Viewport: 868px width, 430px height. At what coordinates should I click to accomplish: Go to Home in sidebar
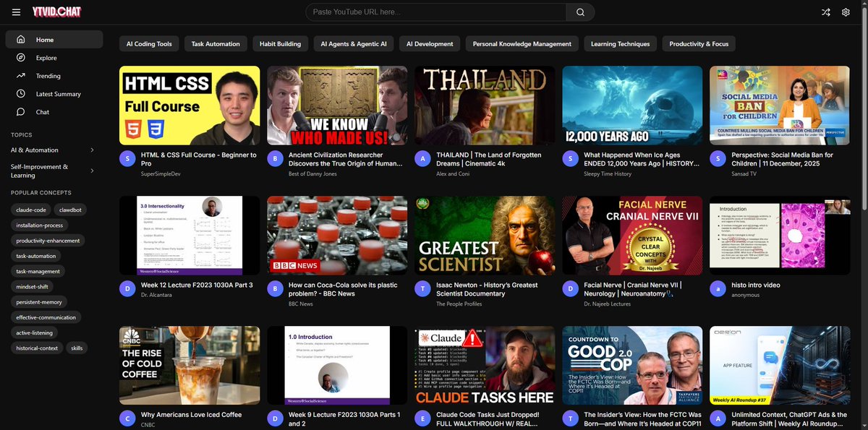pyautogui.click(x=54, y=40)
